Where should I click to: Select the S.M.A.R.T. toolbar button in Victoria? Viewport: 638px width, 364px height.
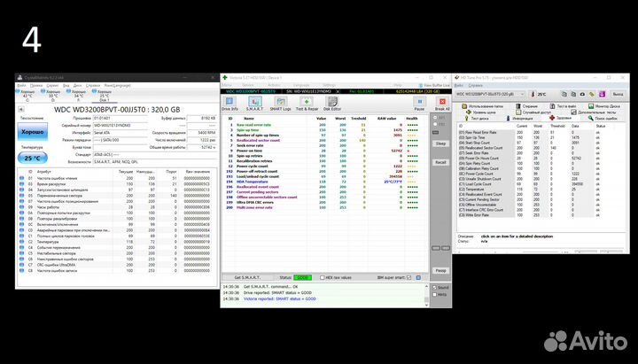pyautogui.click(x=254, y=105)
